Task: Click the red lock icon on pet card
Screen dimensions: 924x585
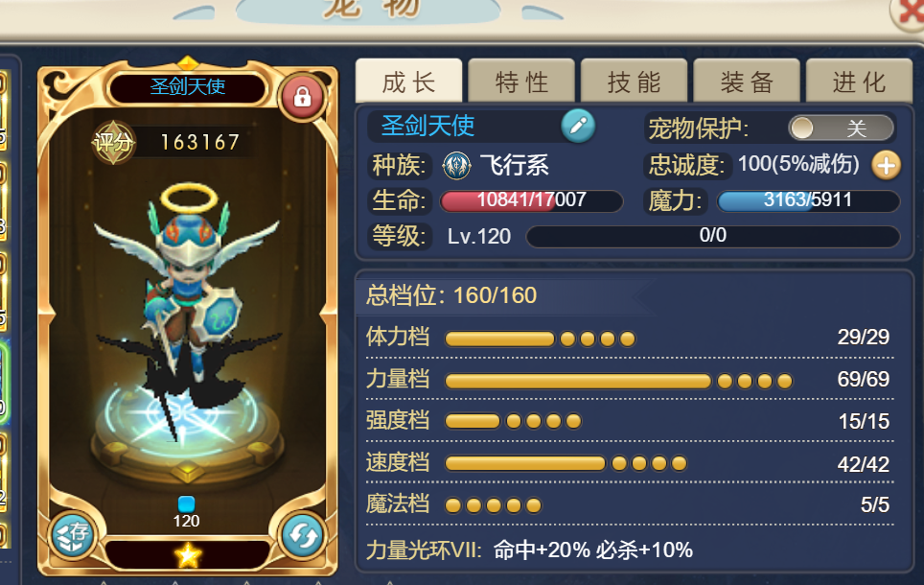Action: (x=302, y=97)
